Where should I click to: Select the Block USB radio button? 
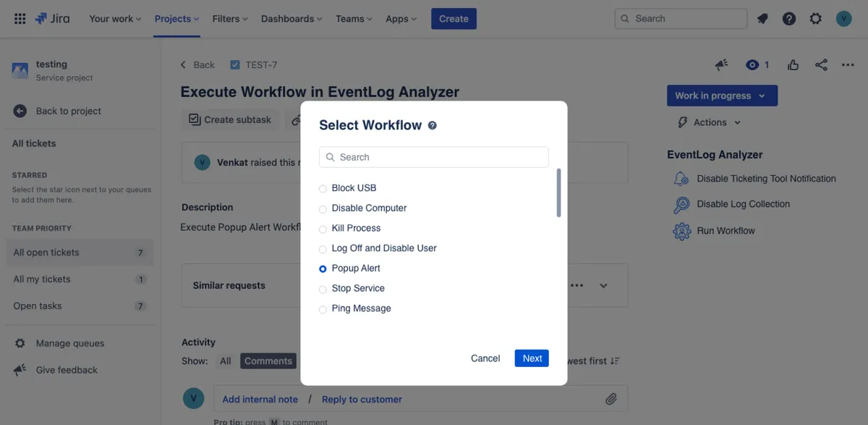(323, 188)
